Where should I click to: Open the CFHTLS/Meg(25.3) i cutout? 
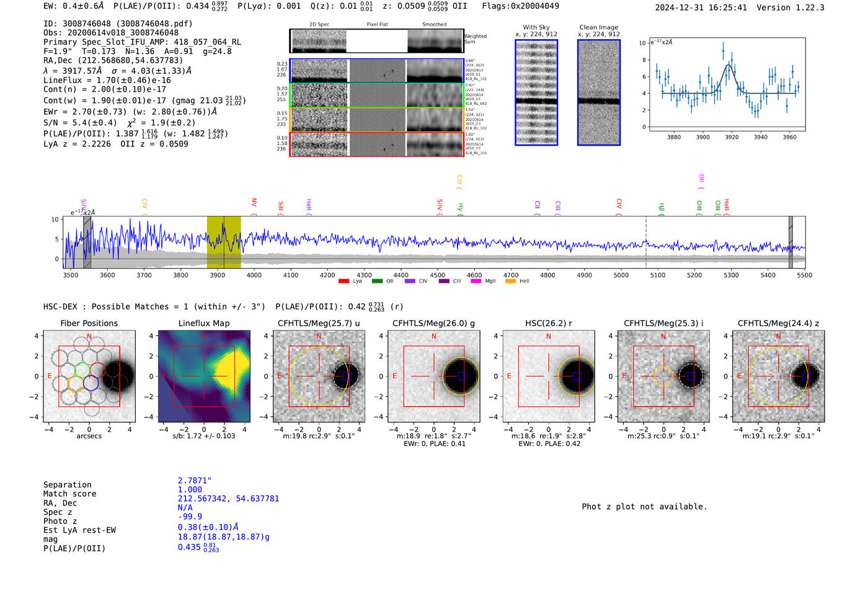click(663, 376)
